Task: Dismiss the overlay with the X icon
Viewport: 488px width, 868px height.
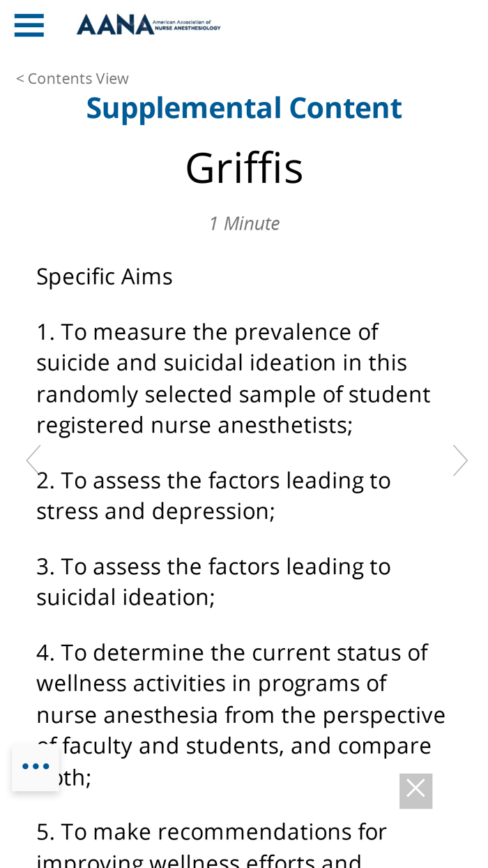Action: [x=415, y=789]
